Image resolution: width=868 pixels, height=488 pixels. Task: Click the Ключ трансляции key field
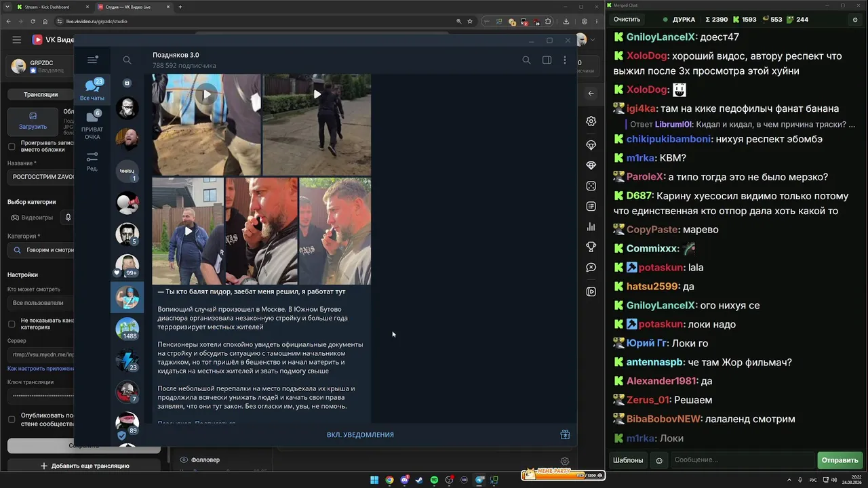point(42,395)
